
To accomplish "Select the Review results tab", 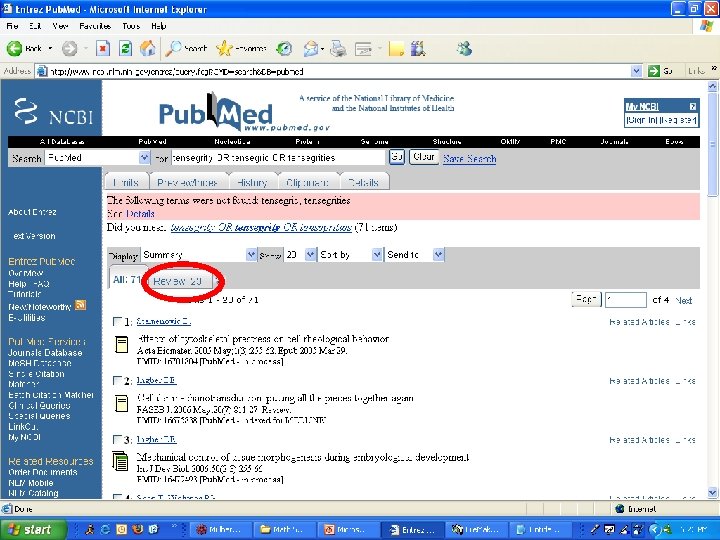I will tap(180, 281).
